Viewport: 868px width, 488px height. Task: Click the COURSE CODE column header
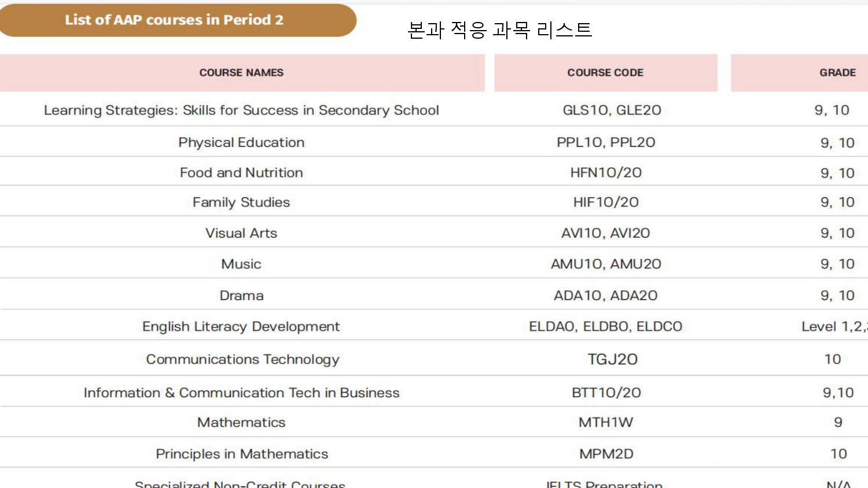pos(605,73)
